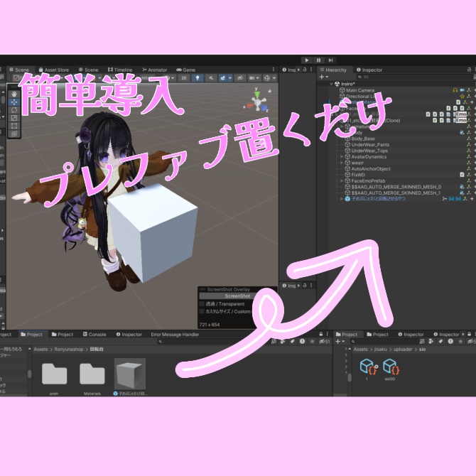This screenshot has width=476, height=476.
Task: Toggle left Project panel lock icon
Action: coord(321,334)
